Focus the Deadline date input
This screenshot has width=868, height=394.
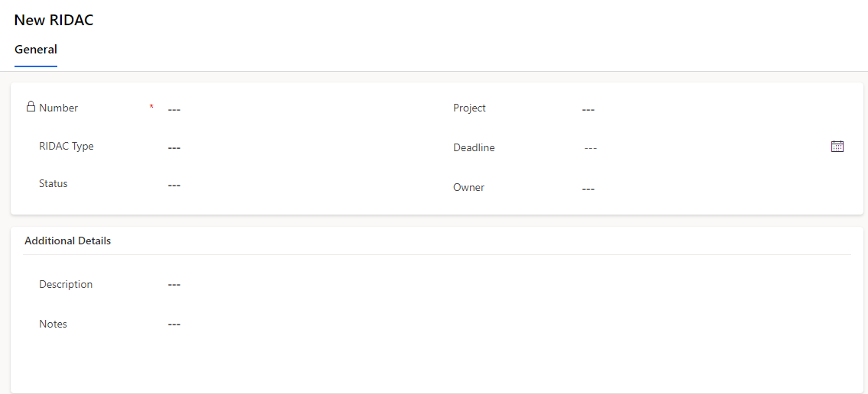pyautogui.click(x=703, y=148)
